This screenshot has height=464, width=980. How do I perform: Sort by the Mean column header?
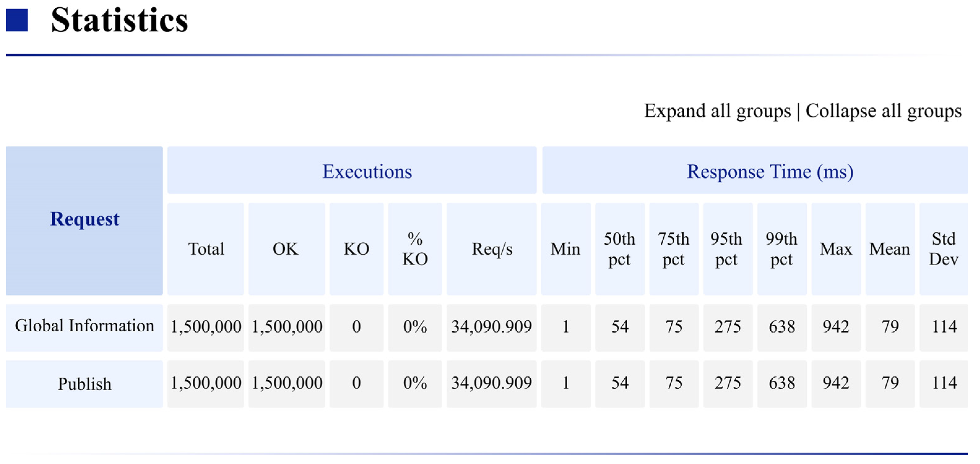[x=890, y=249]
